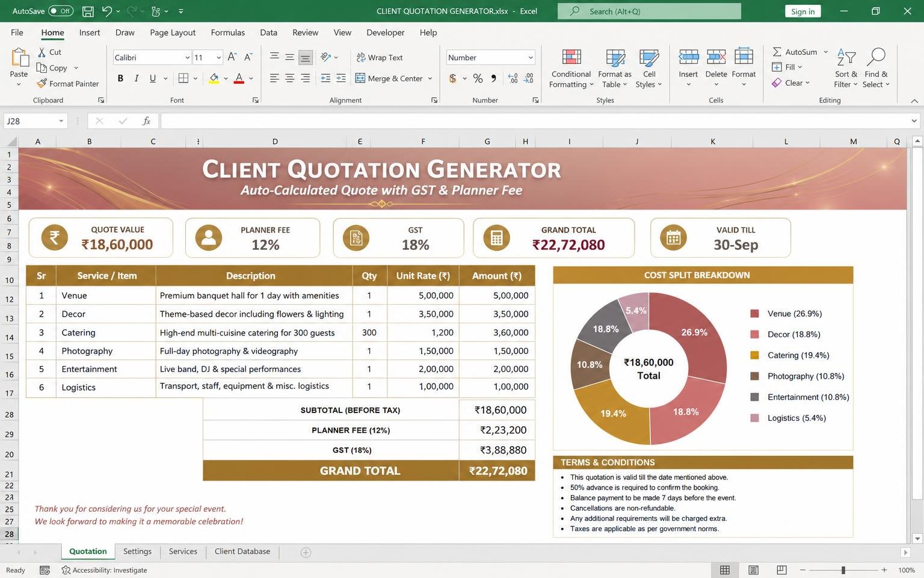Click Increase Font Size icon
This screenshot has height=578, width=924.
(232, 57)
